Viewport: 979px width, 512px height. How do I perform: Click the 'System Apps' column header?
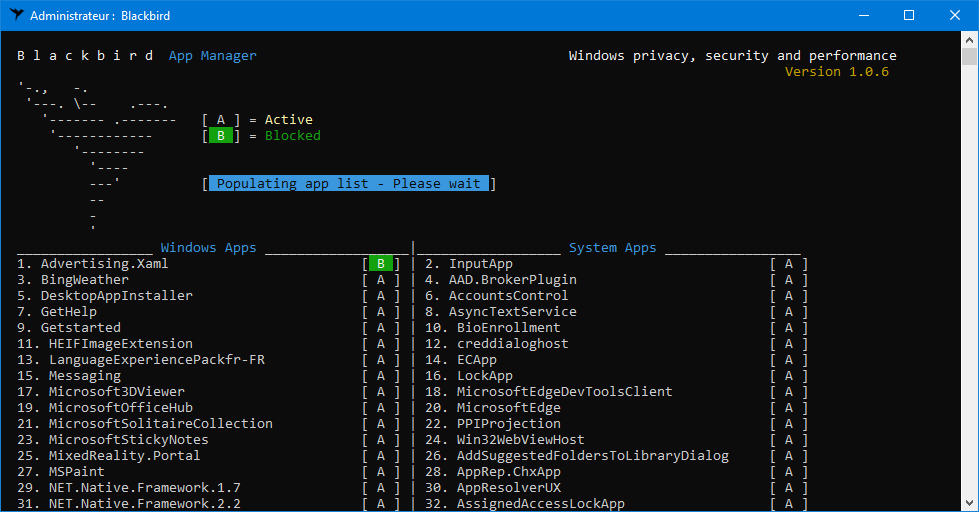(x=612, y=247)
